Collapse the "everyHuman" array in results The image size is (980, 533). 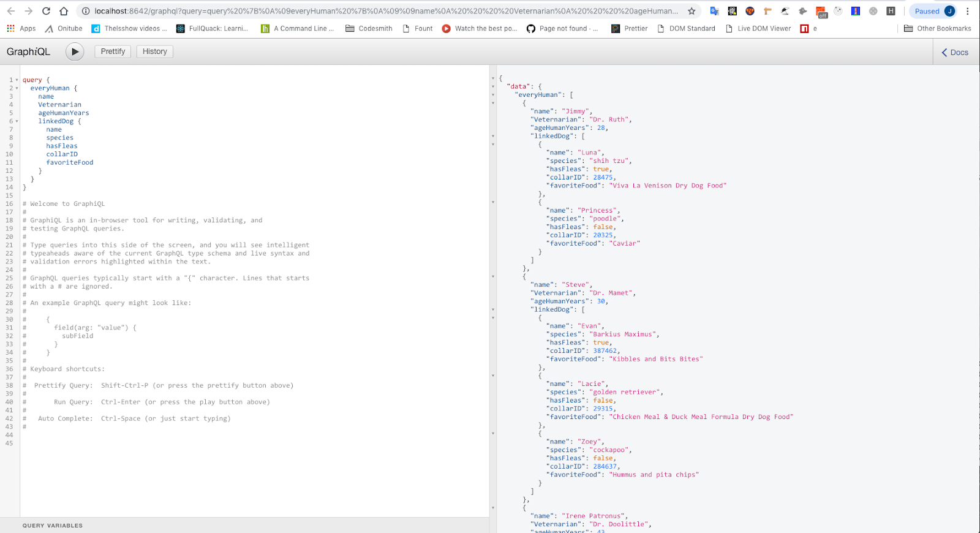(493, 95)
